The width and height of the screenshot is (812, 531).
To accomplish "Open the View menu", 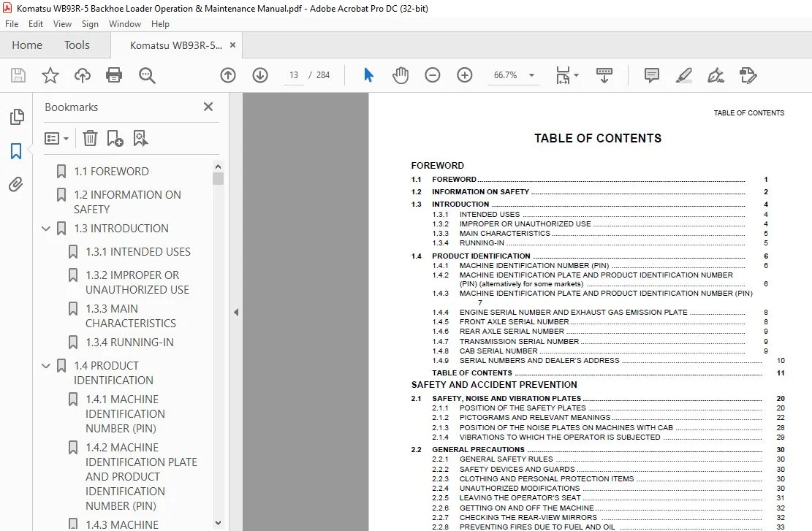I will 62,24.
